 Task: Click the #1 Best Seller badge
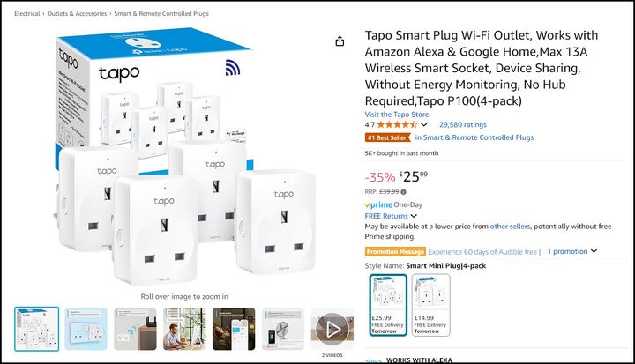coord(387,137)
